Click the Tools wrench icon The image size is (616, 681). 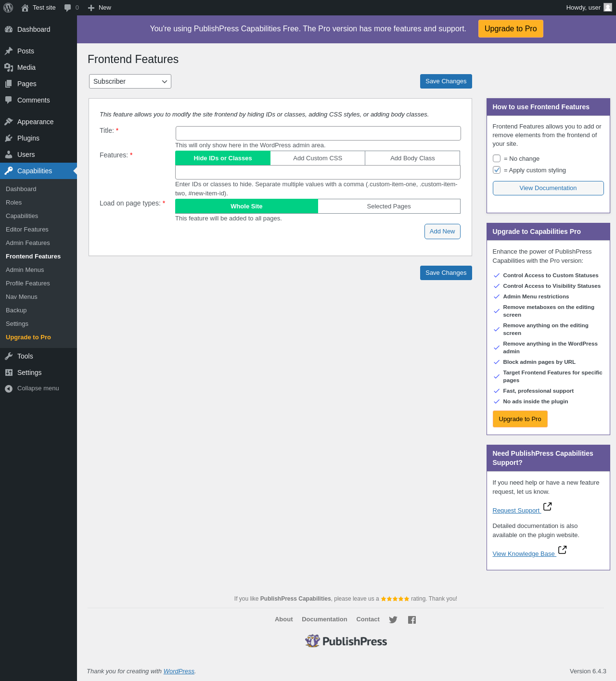pyautogui.click(x=9, y=356)
